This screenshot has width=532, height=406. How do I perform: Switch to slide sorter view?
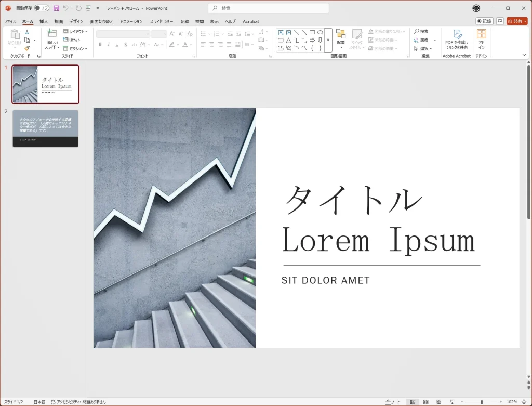tap(425, 402)
